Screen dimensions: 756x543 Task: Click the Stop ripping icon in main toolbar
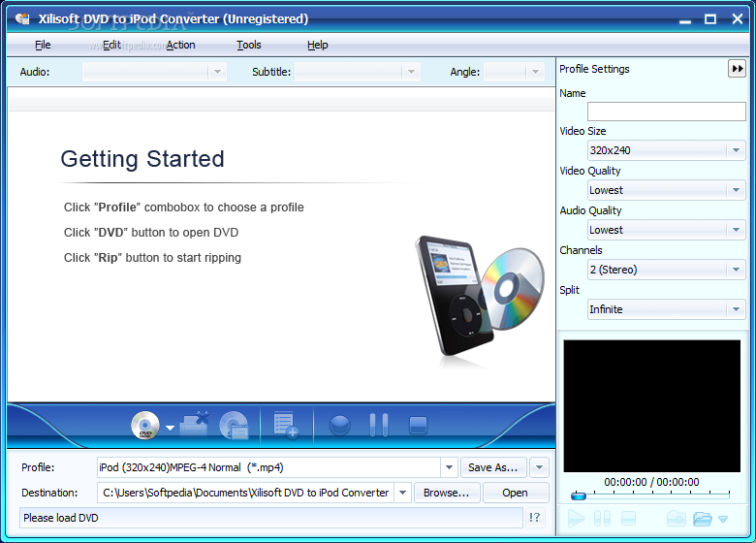pyautogui.click(x=418, y=426)
